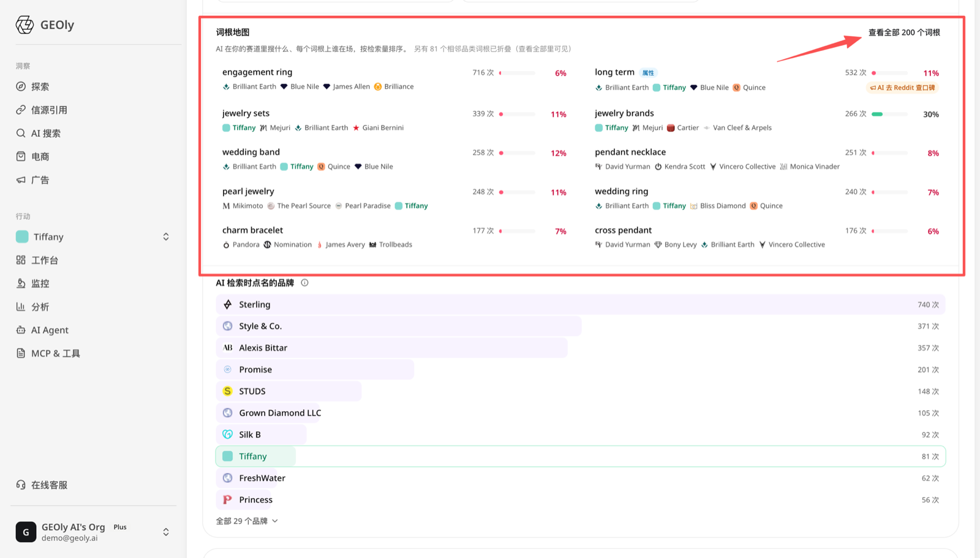
Task: Open the jewelry sets keyword
Action: point(246,113)
